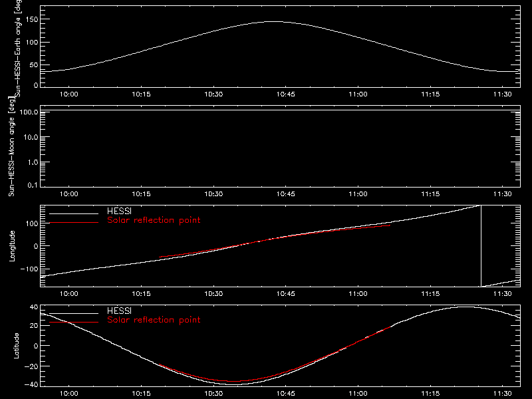Click 0 tick on Longitude axis

pyautogui.click(x=36, y=246)
